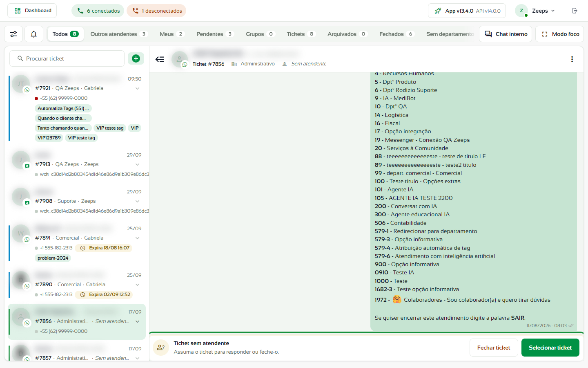Image resolution: width=588 pixels, height=368 pixels.
Task: Click the Fechar ticket button
Action: click(494, 348)
